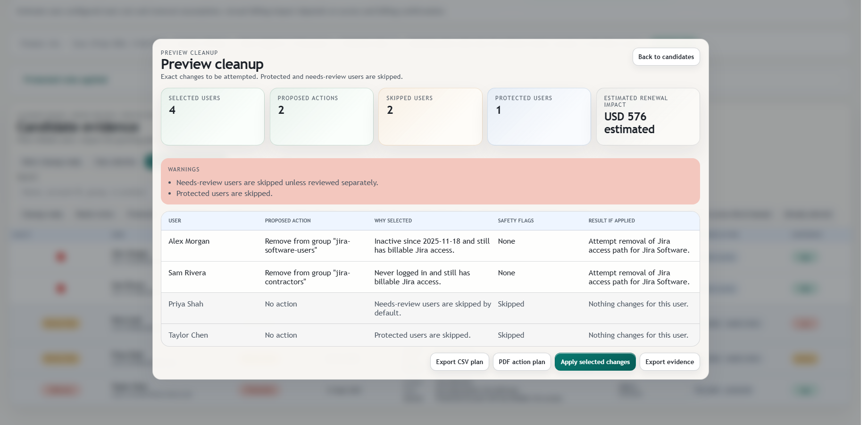Click the SAFETY FLAGS column header
This screenshot has width=868, height=425.
coord(516,221)
